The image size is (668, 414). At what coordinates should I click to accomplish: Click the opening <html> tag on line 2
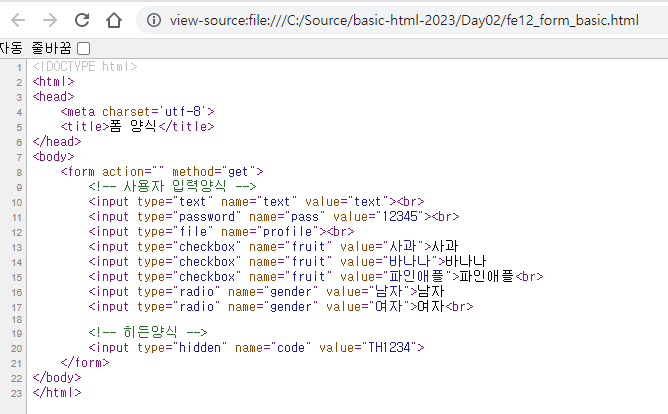coord(53,81)
